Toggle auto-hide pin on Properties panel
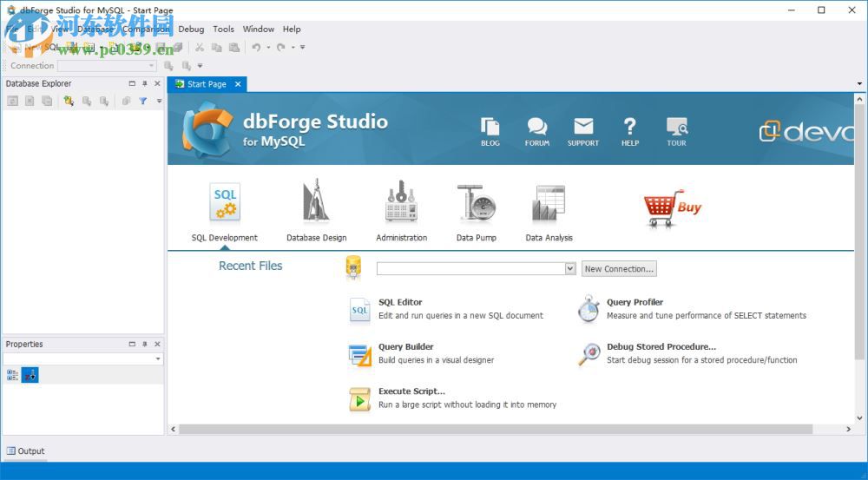 [144, 344]
